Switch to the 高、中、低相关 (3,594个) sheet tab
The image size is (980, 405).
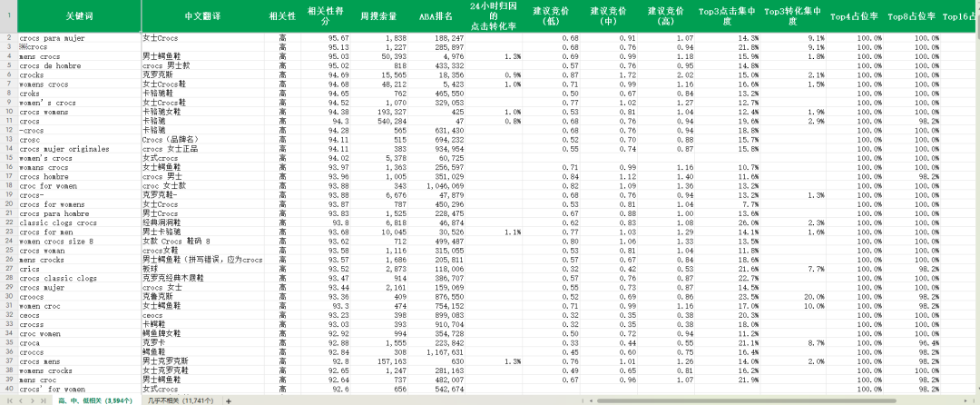(97, 400)
